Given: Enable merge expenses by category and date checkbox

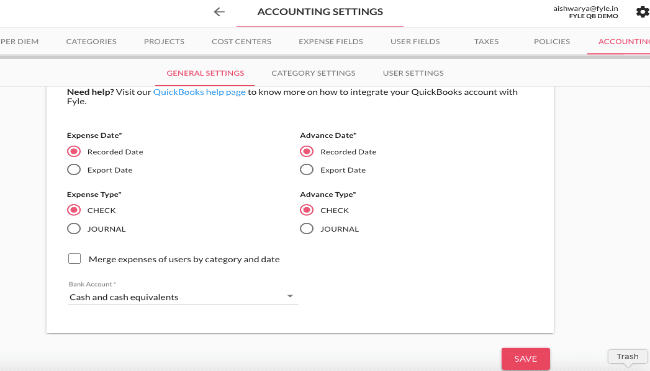Looking at the screenshot, I should coord(75,259).
